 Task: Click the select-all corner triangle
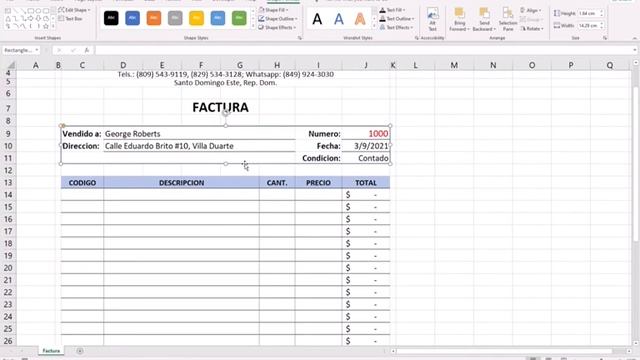pos(11,65)
